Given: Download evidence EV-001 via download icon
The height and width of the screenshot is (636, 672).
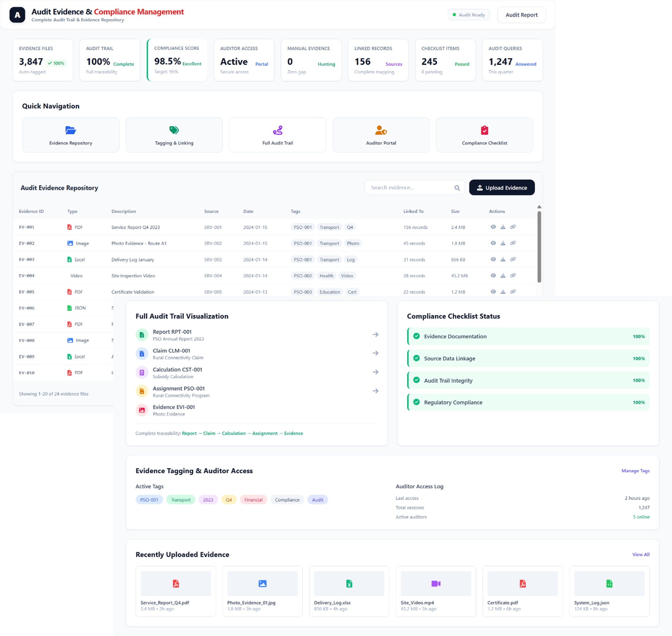Looking at the screenshot, I should click(503, 227).
